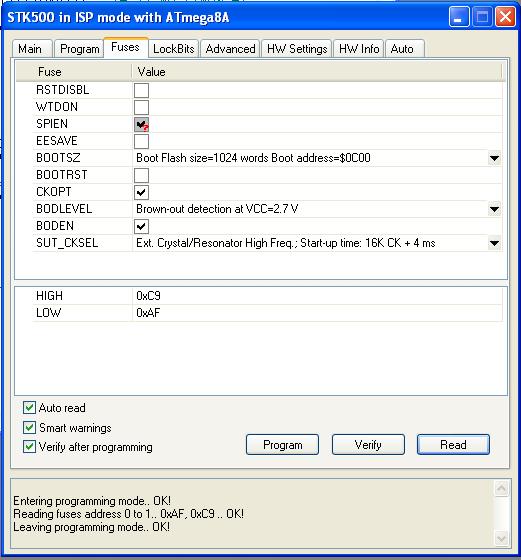Select Ext. Crystal/Resonator High Freq. value
521x560 pixels.
286,243
